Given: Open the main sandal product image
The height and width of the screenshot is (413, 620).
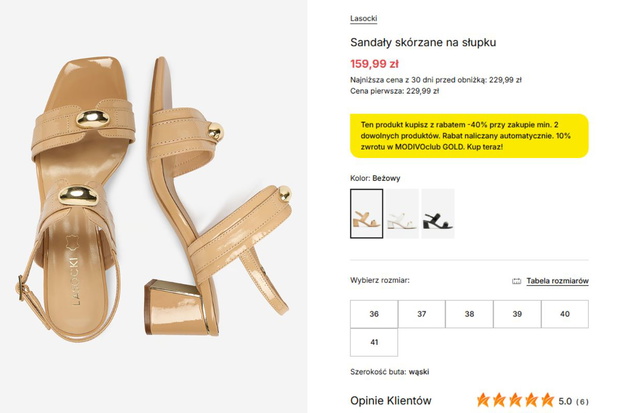Looking at the screenshot, I should (x=154, y=206).
